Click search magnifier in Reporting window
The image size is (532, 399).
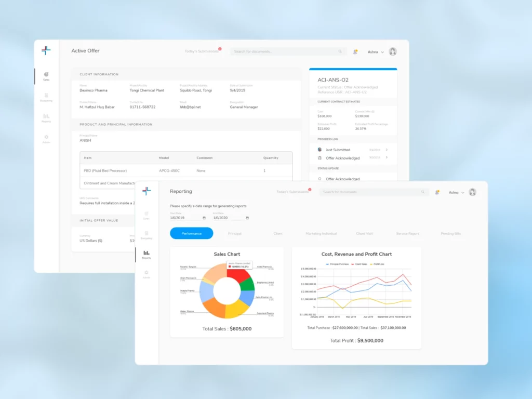[x=423, y=192]
